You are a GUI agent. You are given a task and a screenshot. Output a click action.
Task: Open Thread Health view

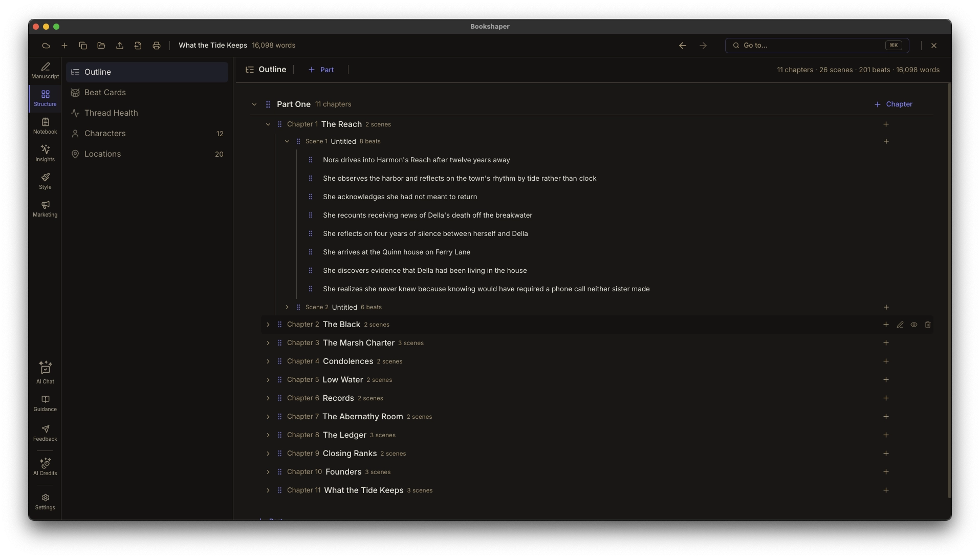point(147,113)
